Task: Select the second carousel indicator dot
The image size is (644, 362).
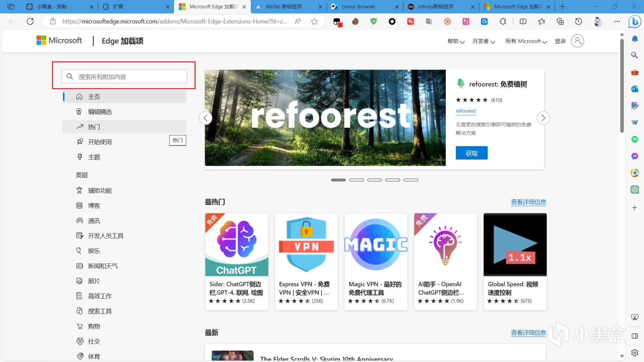Action: pos(356,180)
